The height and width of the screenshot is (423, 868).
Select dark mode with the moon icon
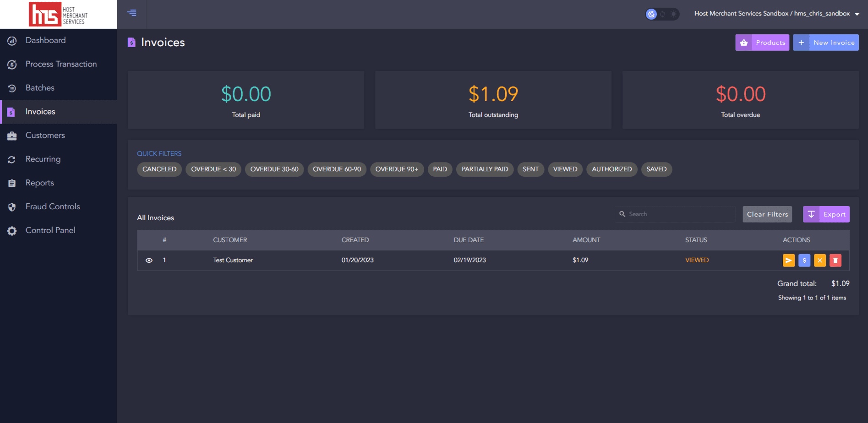click(651, 14)
